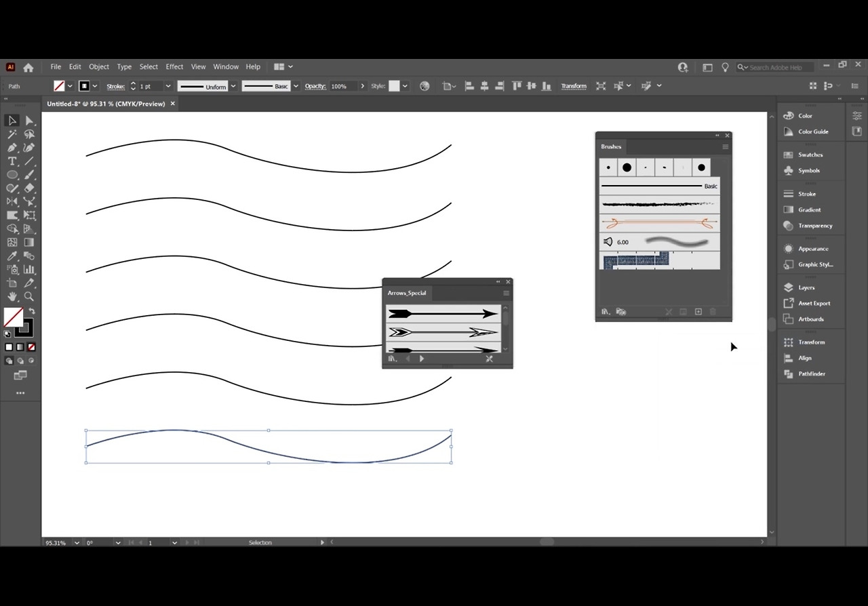This screenshot has height=606, width=868.
Task: Click the Stroke label link
Action: tap(115, 86)
